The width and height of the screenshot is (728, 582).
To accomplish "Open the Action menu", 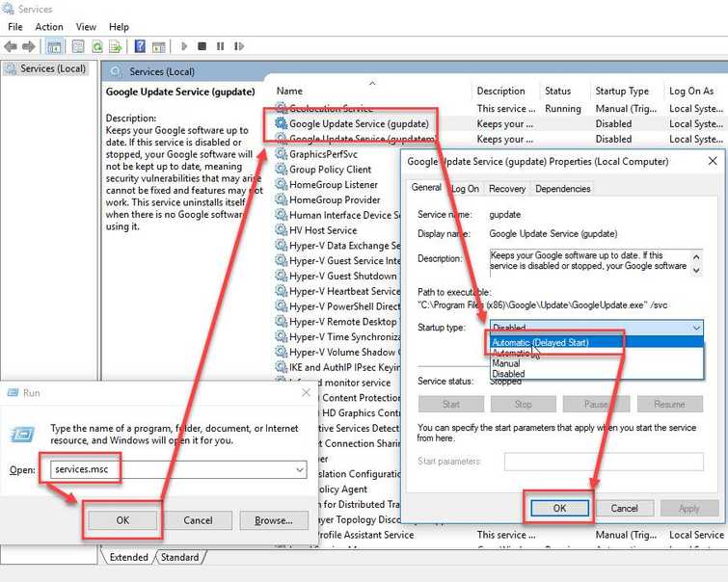I will click(49, 27).
